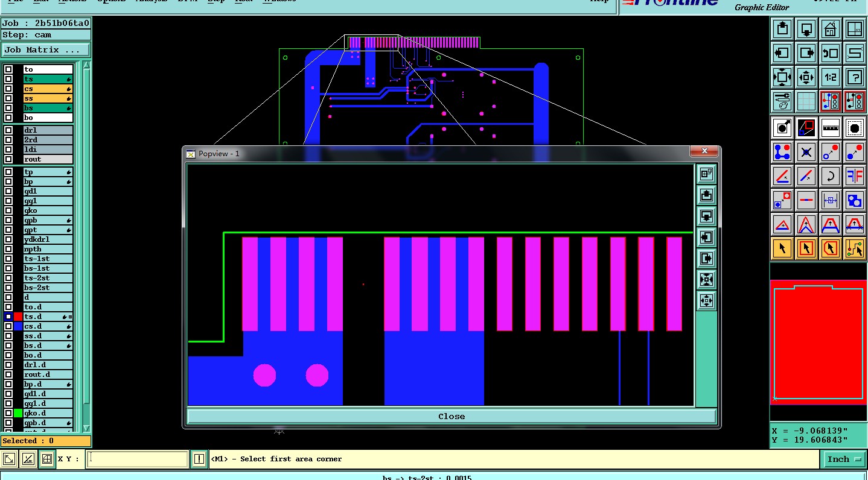
Task: Click the blue cs.d layer color swatch
Action: pyautogui.click(x=18, y=326)
